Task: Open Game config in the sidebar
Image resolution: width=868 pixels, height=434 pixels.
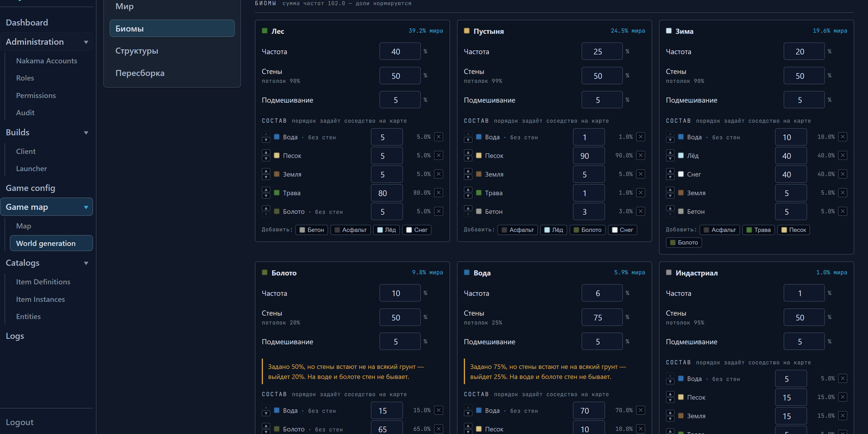Action: click(x=31, y=188)
